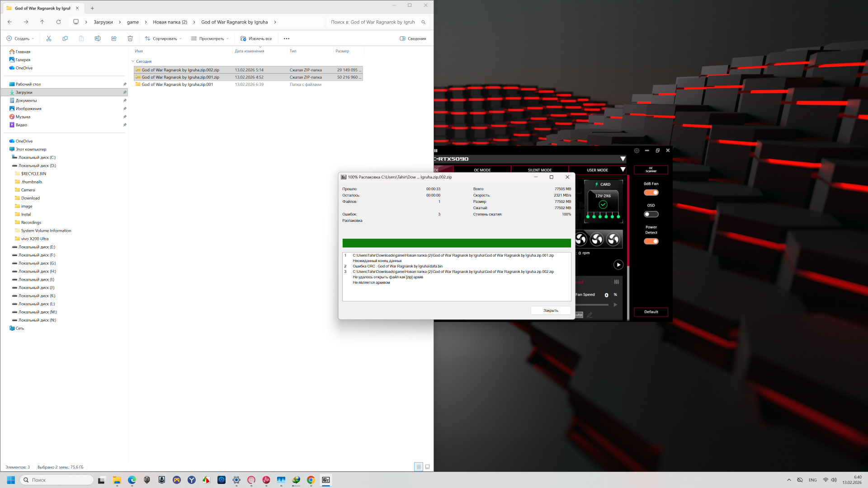Open the Сортировать dropdown menu
The height and width of the screenshot is (488, 868).
click(163, 38)
